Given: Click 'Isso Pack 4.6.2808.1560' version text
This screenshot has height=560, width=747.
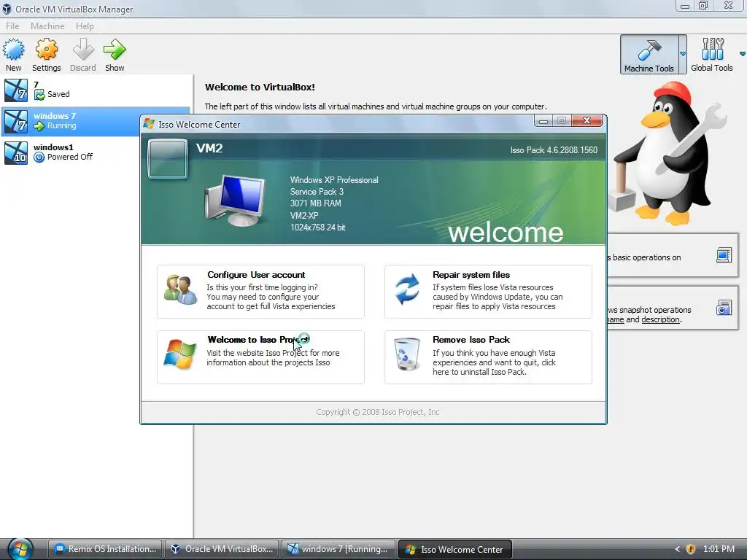Looking at the screenshot, I should (554, 150).
